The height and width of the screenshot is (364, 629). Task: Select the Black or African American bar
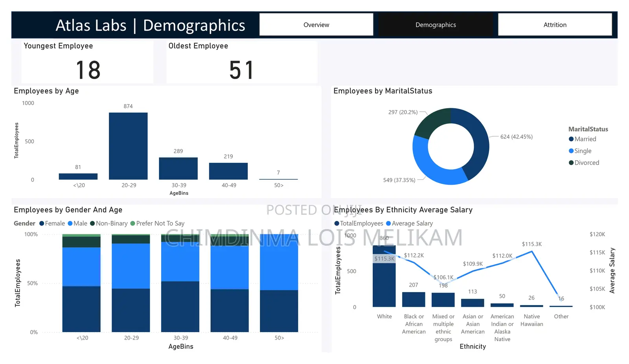414,300
